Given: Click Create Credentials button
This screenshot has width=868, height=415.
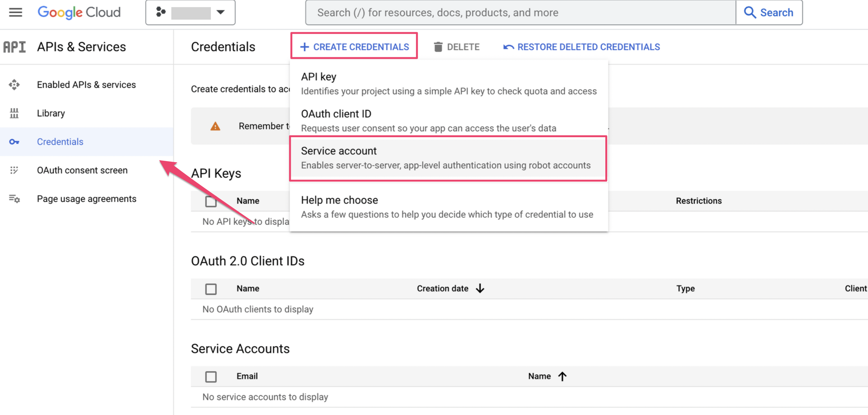Looking at the screenshot, I should (354, 47).
